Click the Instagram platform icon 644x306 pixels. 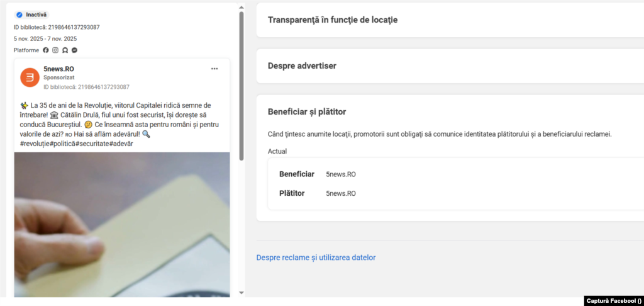coord(55,50)
